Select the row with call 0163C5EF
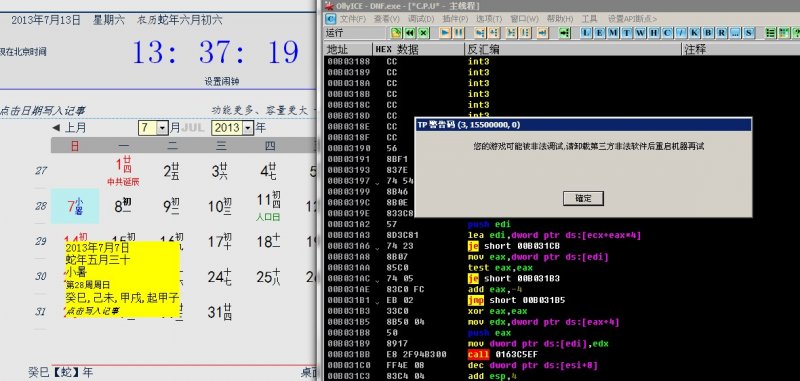The height and width of the screenshot is (381, 800). [x=562, y=354]
